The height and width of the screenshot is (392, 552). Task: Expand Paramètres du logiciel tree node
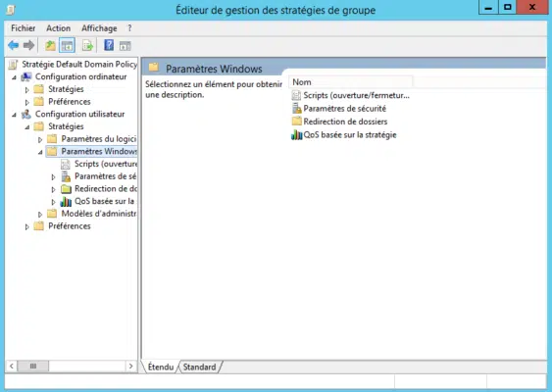pos(40,140)
